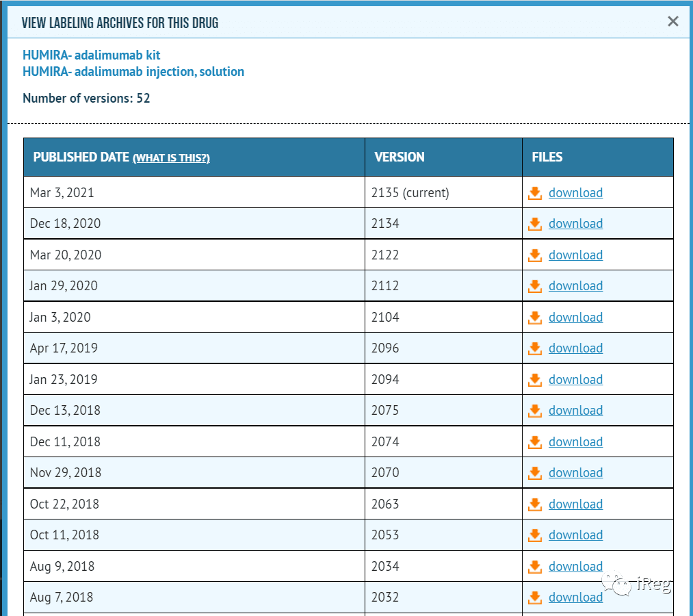Download the Jan 29, 2020 label file
Viewport: 693px width, 616px height.
575,286
